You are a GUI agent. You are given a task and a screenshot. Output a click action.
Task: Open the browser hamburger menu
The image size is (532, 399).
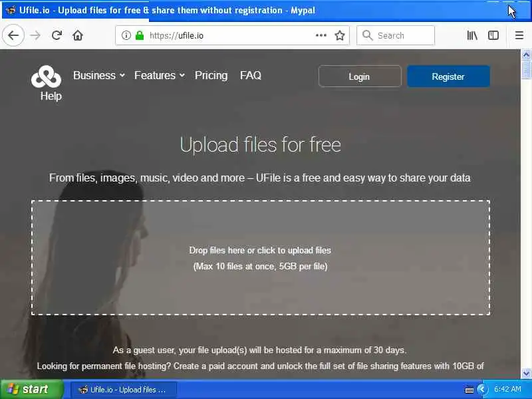point(519,35)
